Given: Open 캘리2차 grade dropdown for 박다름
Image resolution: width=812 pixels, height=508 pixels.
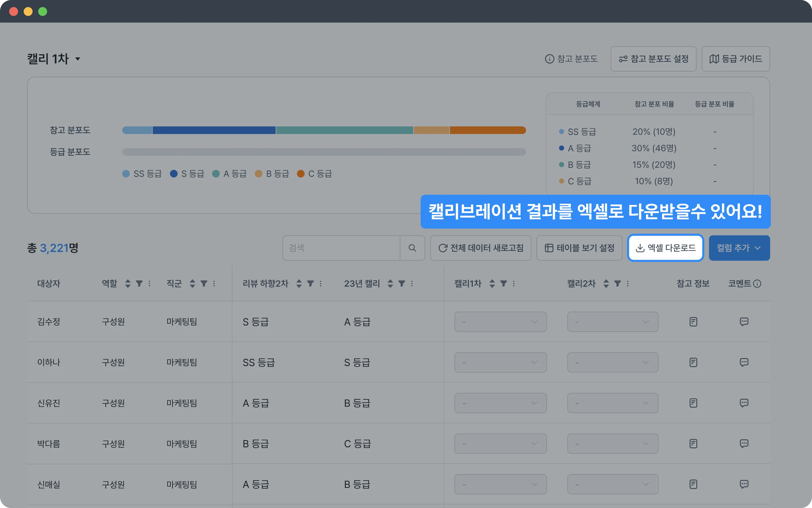Looking at the screenshot, I should tap(613, 443).
